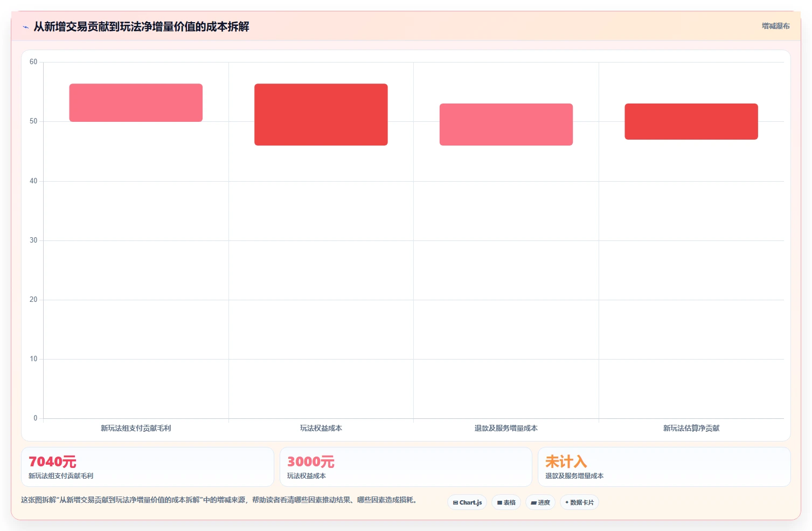Click the blue icon beside the chart title
This screenshot has height=531, width=812.
point(25,27)
